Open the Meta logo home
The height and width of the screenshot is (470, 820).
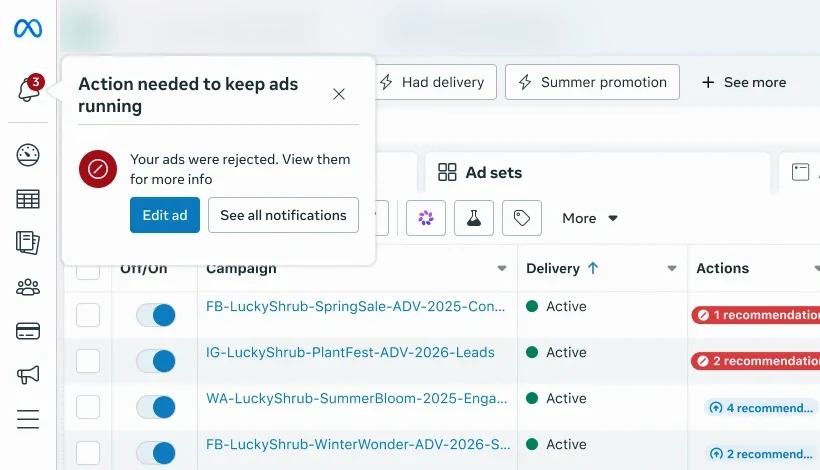[x=28, y=28]
